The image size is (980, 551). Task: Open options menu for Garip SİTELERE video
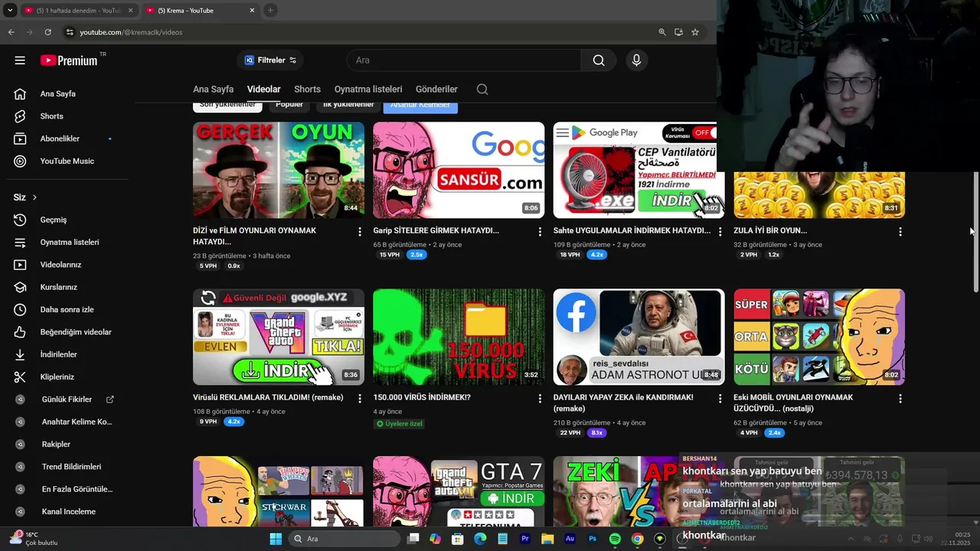540,231
